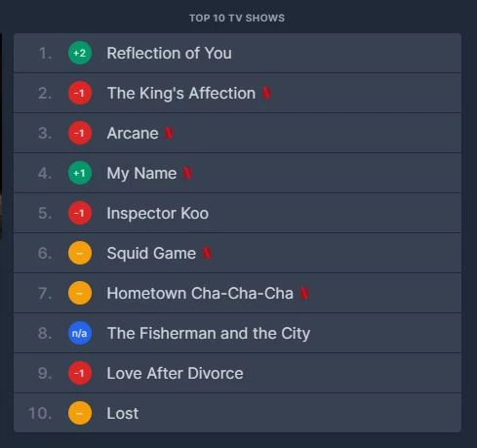Click the Netflix logo beside My Name
Image resolution: width=477 pixels, height=448 pixels.
coord(187,173)
